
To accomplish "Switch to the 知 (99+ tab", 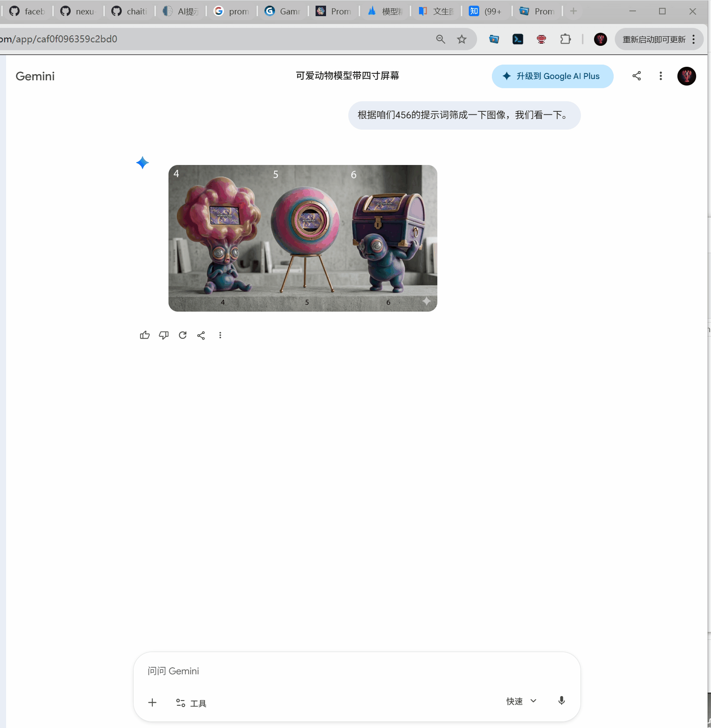I will click(x=487, y=11).
